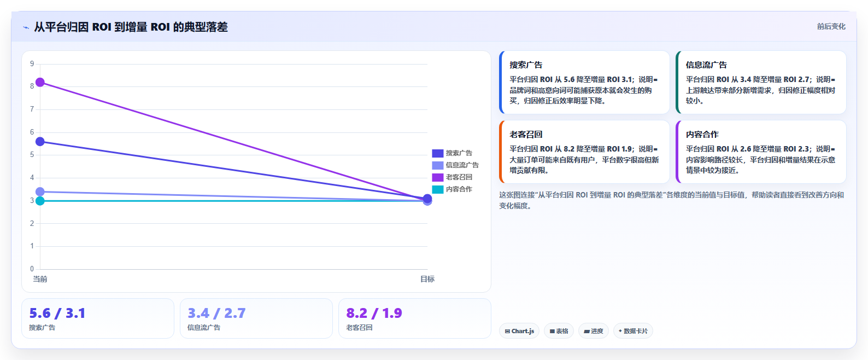This screenshot has width=868, height=360.
Task: Click the chart description starting 这张图连接
Action: (x=672, y=200)
